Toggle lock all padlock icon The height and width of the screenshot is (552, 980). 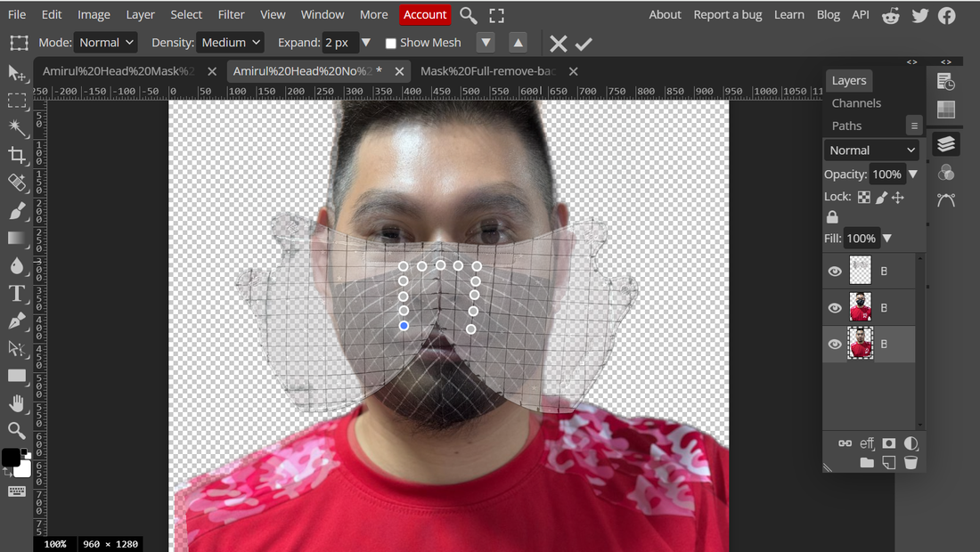[x=832, y=216]
